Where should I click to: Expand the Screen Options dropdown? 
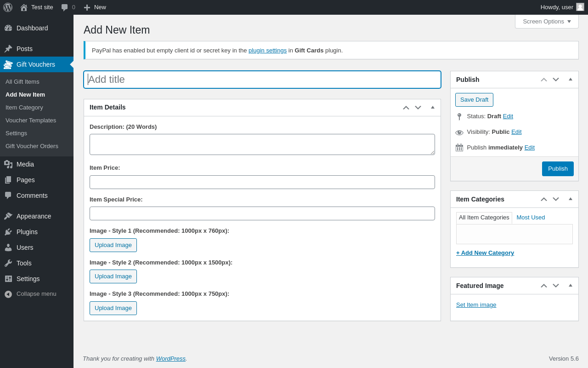pyautogui.click(x=547, y=21)
